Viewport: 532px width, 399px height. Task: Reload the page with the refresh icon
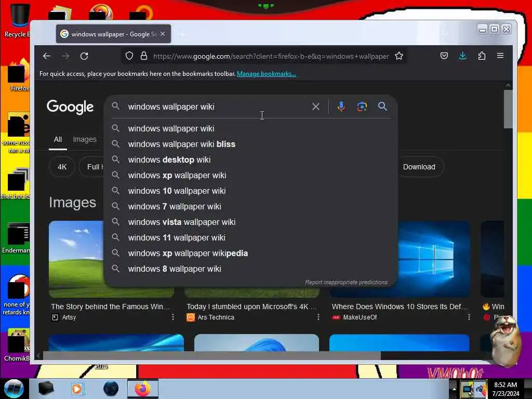(84, 56)
